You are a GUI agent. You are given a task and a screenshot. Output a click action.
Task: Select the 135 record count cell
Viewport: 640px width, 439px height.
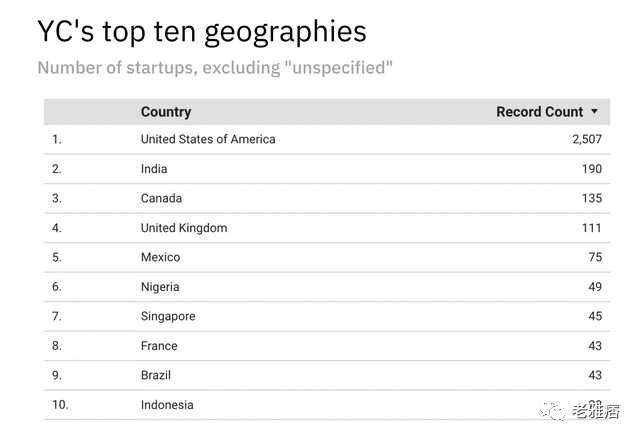(591, 198)
